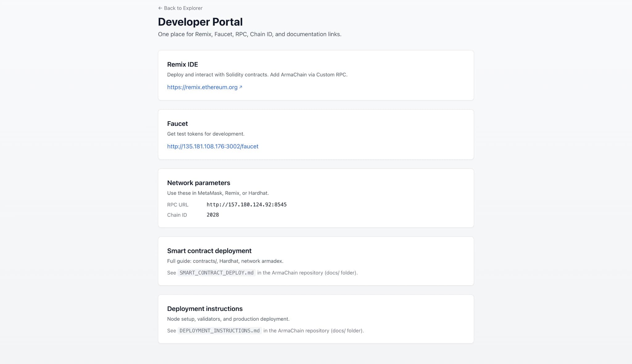Click the back arrow icon beside Back to Explorer
Image resolution: width=632 pixels, height=364 pixels.
(160, 8)
